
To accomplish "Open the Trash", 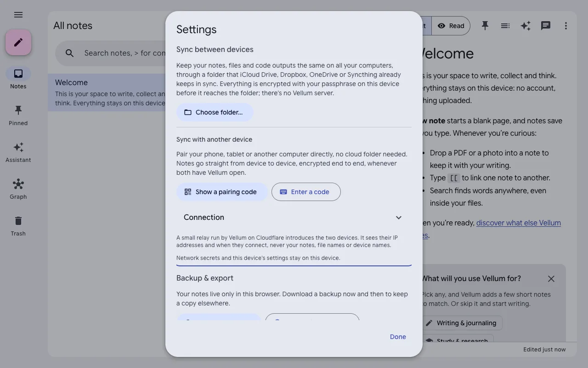I will [x=18, y=225].
